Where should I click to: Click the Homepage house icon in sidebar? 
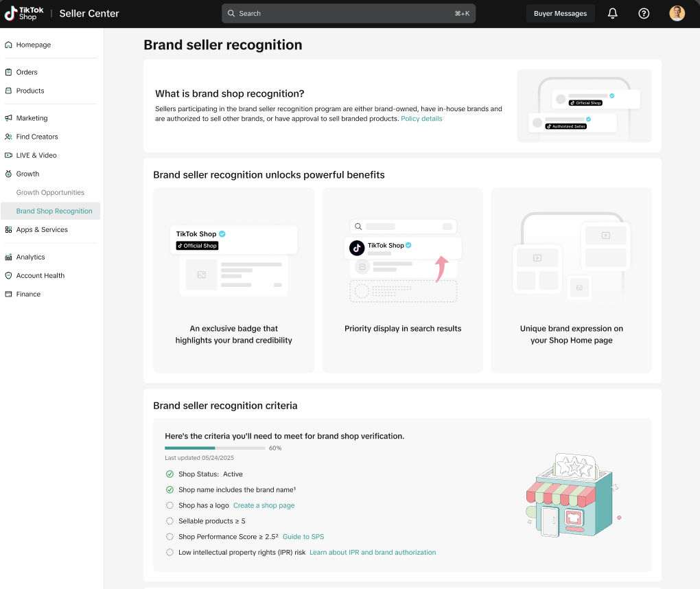(x=8, y=45)
